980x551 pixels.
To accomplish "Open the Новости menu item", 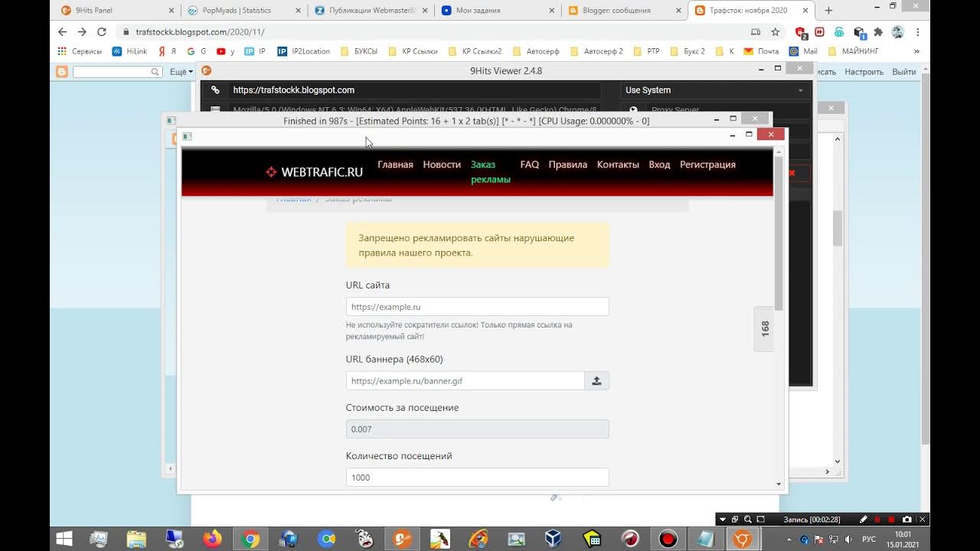I will (442, 165).
